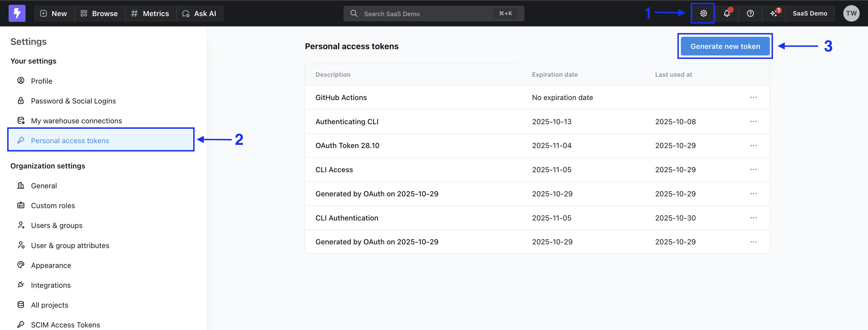Image resolution: width=868 pixels, height=330 pixels.
Task: Open the AI sparkle updates icon
Action: (x=774, y=14)
